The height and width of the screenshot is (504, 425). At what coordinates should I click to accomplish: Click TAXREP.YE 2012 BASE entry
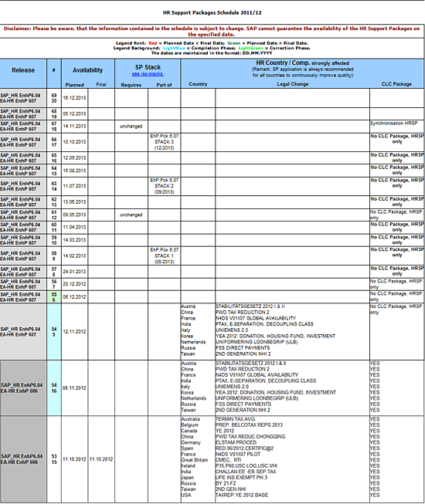[x=242, y=495]
